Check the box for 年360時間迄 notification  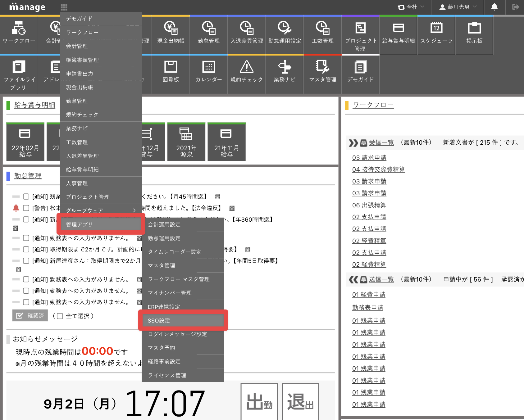pos(26,219)
